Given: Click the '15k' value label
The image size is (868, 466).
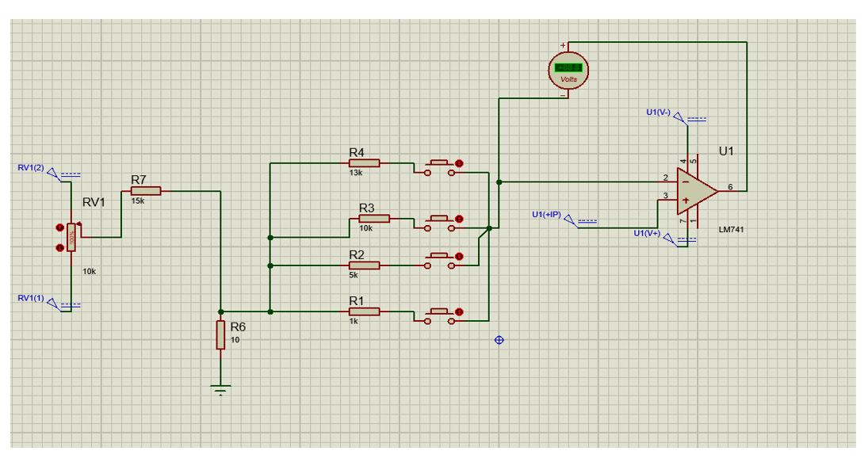Looking at the screenshot, I should [138, 201].
